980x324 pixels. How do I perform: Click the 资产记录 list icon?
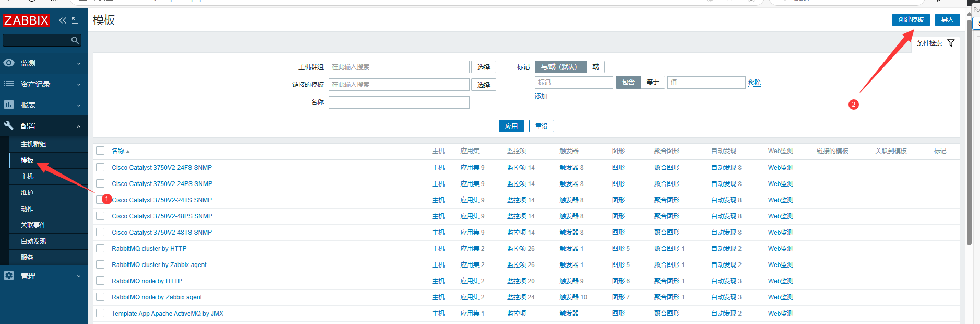pos(9,84)
